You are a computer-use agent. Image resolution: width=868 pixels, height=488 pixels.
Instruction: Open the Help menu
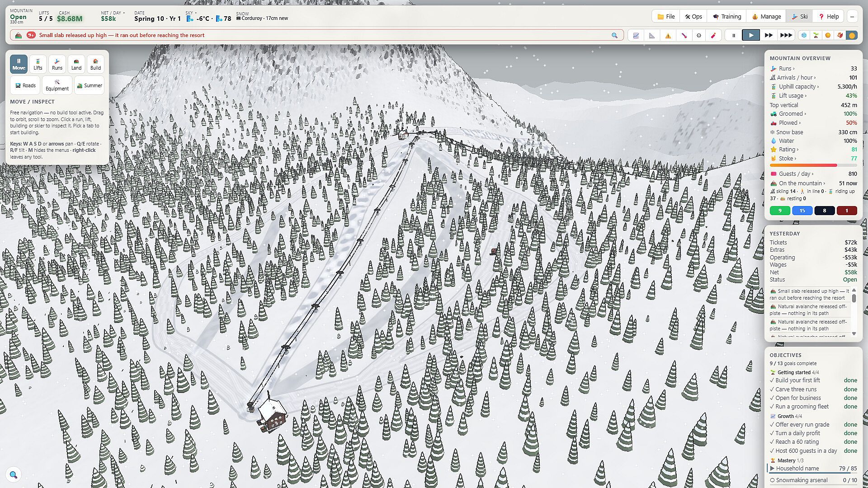[x=829, y=17]
